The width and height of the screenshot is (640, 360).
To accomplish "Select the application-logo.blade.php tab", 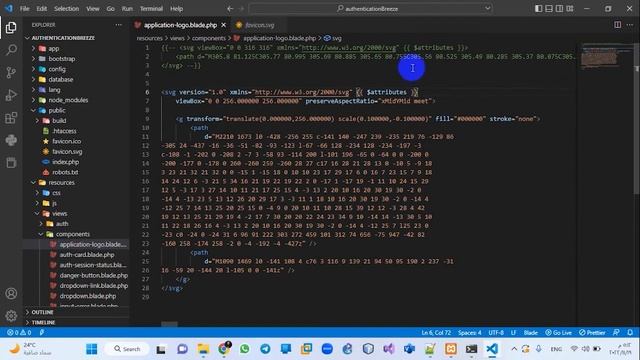I will pos(180,25).
